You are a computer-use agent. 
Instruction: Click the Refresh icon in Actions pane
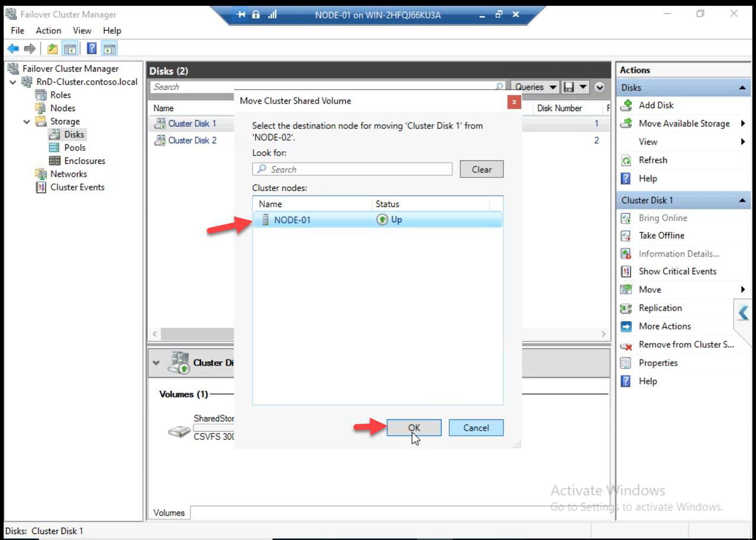(x=627, y=160)
